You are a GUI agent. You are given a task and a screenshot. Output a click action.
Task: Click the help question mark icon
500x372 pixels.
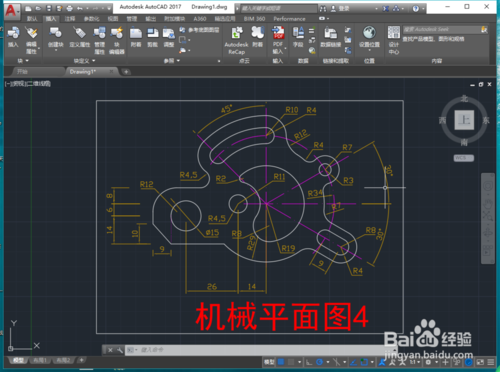pos(415,9)
